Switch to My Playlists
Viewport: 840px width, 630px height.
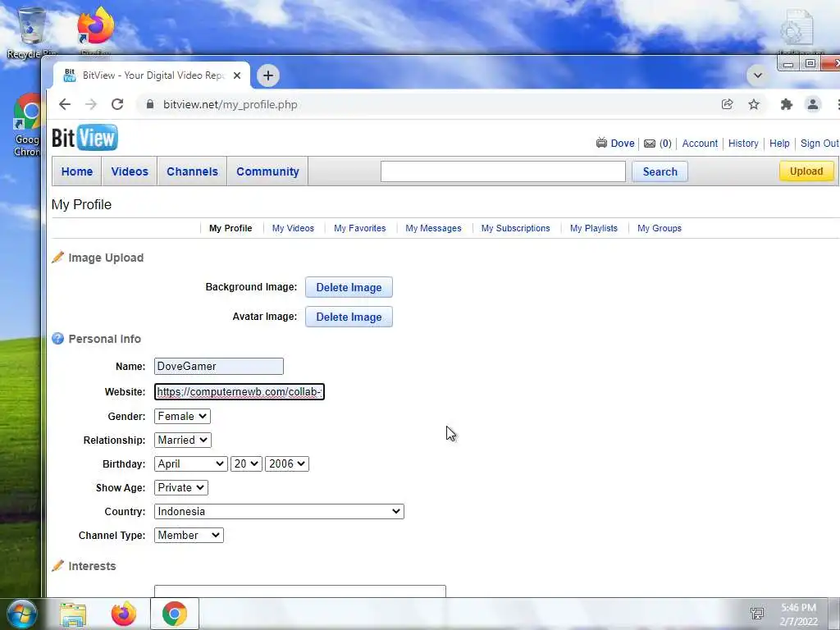click(x=594, y=228)
